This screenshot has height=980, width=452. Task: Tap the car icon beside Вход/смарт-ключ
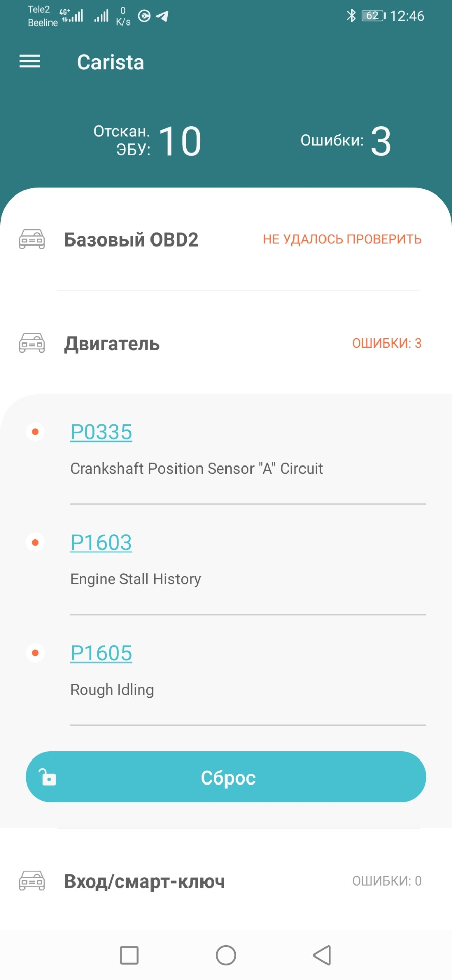click(x=32, y=881)
